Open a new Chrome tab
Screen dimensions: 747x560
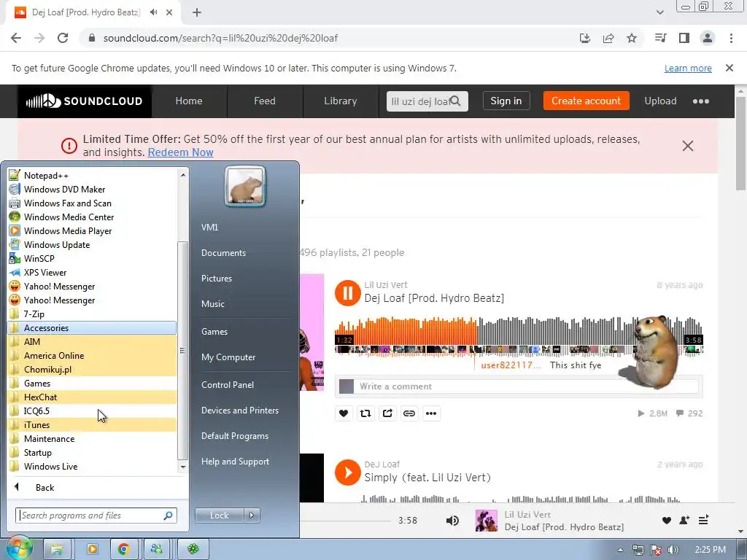tap(197, 12)
